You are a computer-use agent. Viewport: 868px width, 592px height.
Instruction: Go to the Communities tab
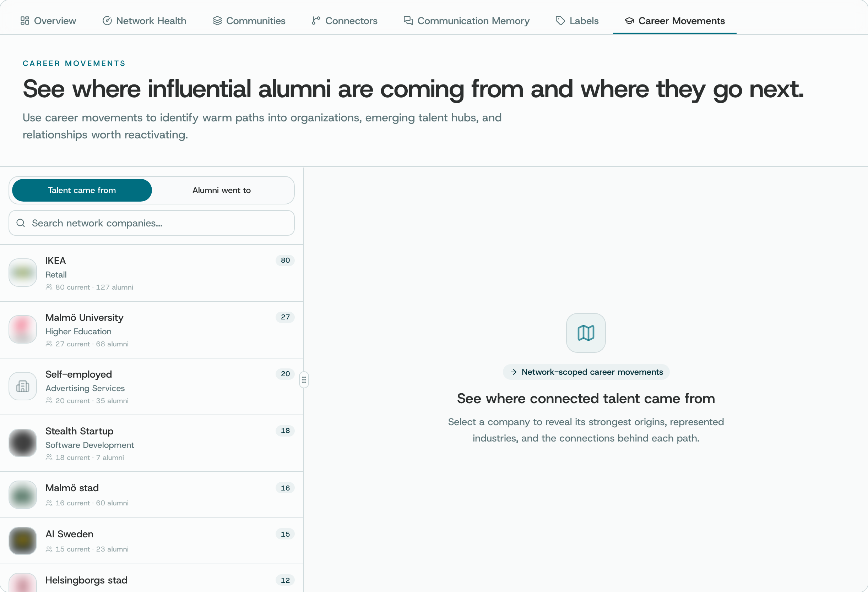pos(249,21)
